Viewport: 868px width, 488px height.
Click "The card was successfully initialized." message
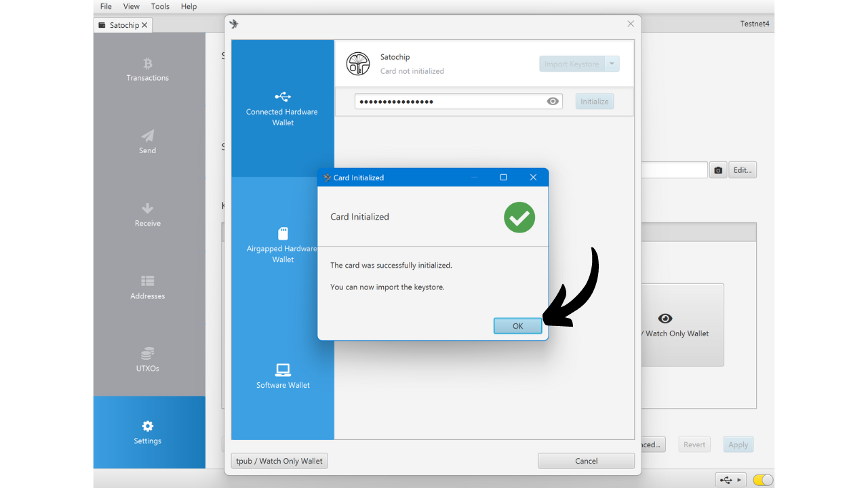391,265
